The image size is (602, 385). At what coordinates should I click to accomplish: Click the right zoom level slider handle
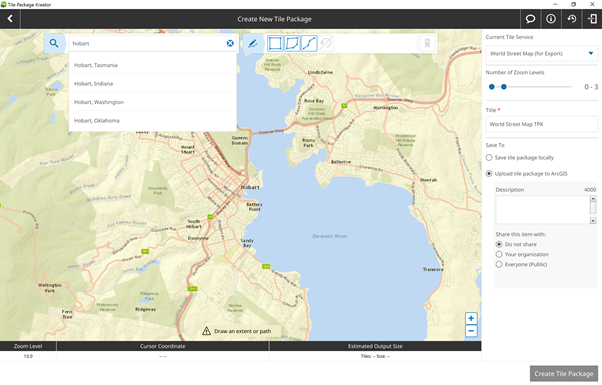[504, 87]
